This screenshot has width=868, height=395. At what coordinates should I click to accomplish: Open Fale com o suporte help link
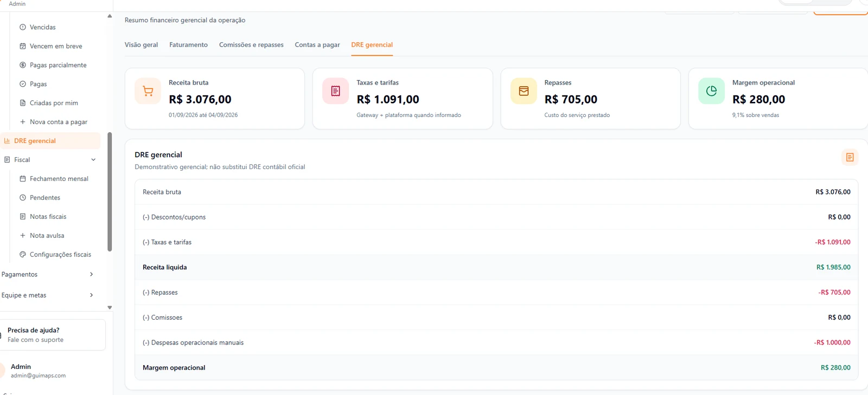[x=35, y=340]
